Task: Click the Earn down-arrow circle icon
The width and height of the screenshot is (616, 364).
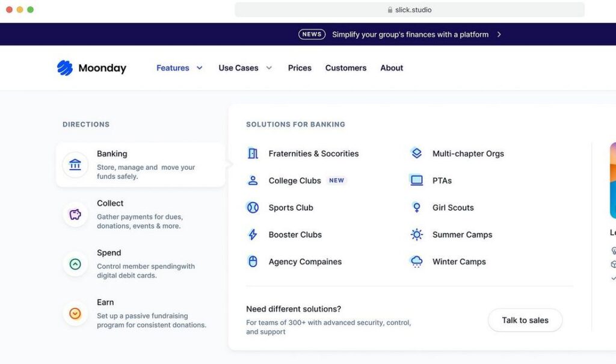Action: (x=75, y=313)
